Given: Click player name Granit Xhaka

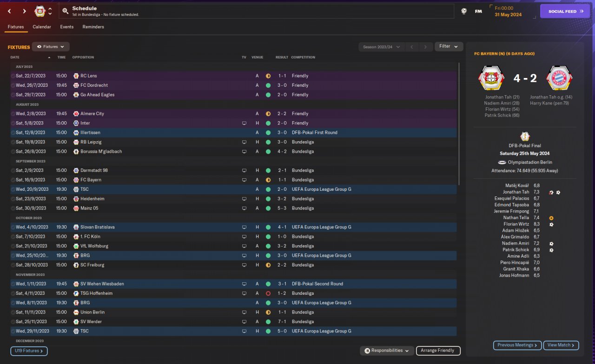Looking at the screenshot, I should (x=516, y=269).
